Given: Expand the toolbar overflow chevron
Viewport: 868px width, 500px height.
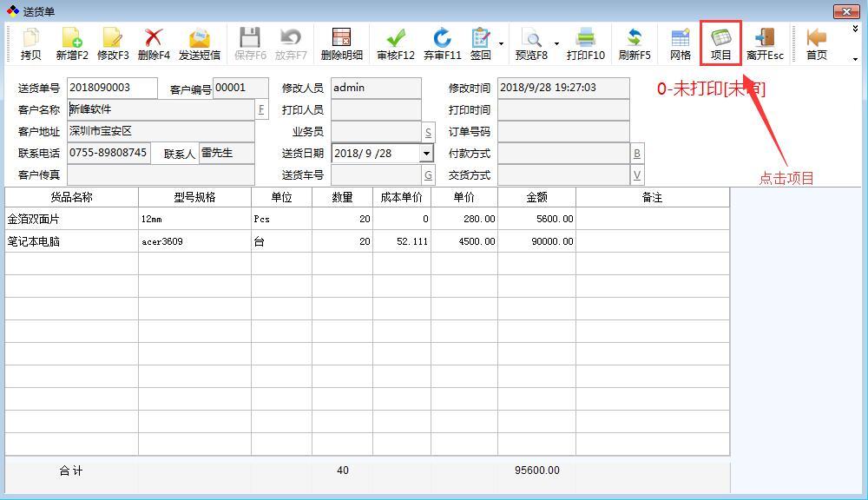Looking at the screenshot, I should tap(855, 29).
